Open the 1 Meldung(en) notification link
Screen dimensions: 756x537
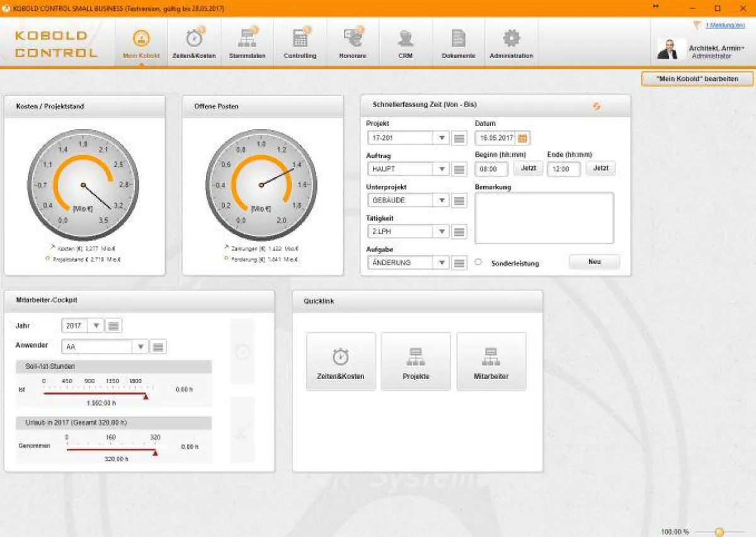coord(727,25)
